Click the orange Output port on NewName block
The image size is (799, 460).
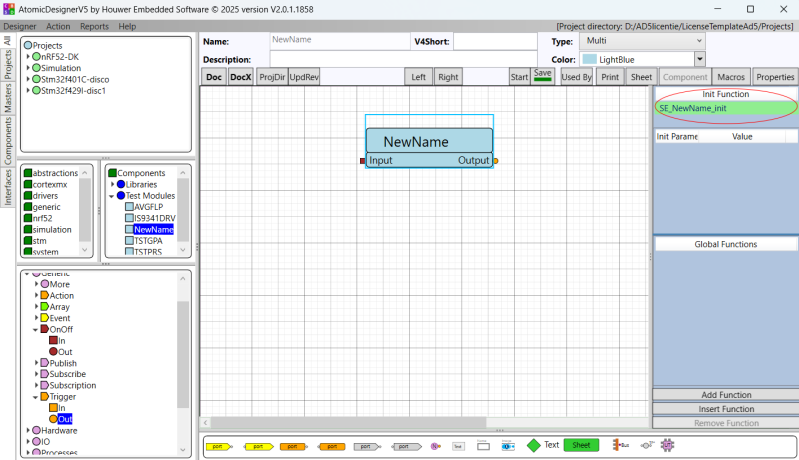(x=496, y=161)
